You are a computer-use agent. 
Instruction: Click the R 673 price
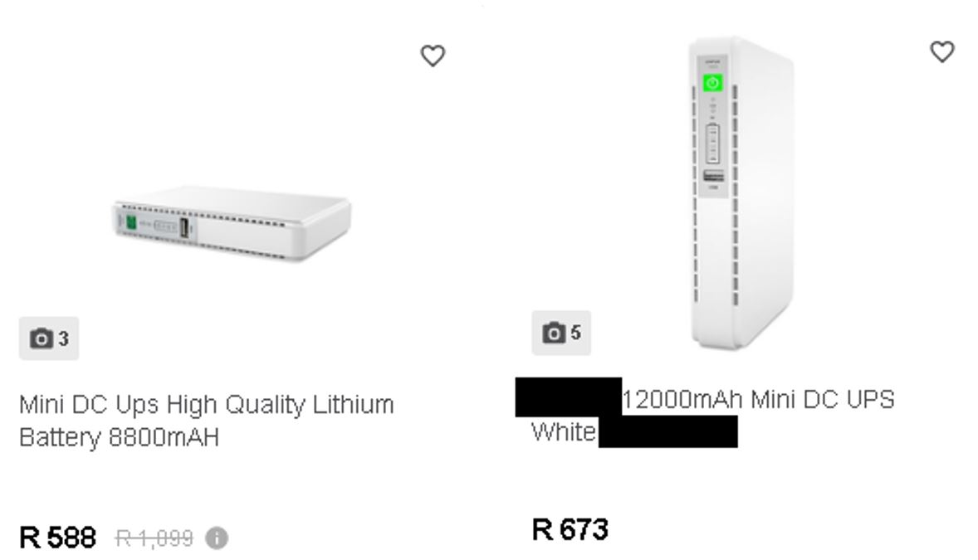click(x=570, y=528)
